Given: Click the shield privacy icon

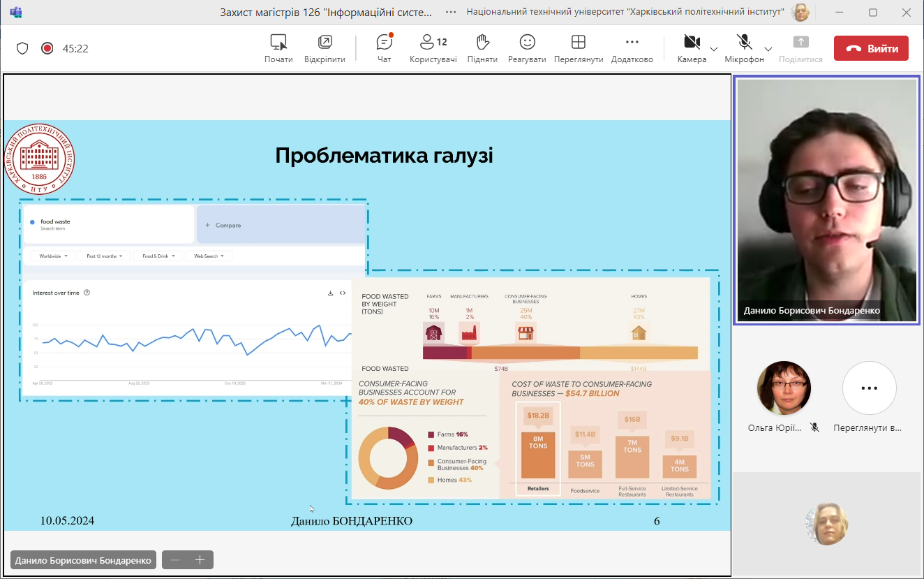Looking at the screenshot, I should [x=22, y=48].
